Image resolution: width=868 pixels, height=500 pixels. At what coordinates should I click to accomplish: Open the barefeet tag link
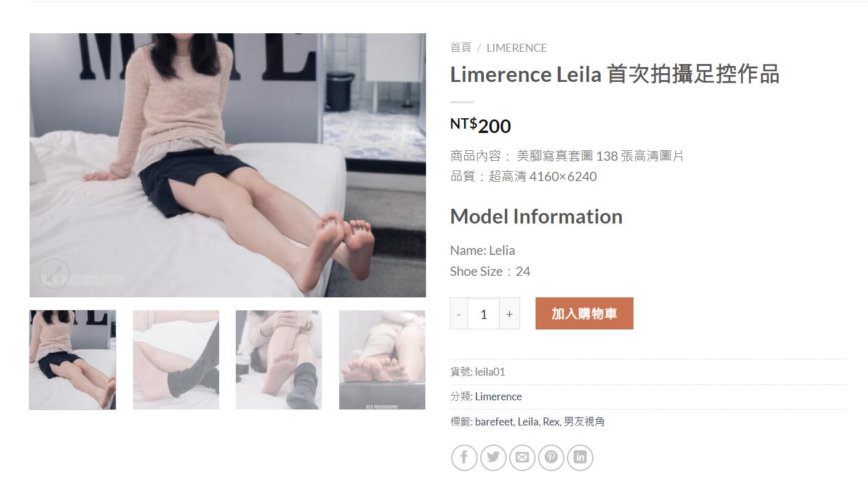pos(494,422)
